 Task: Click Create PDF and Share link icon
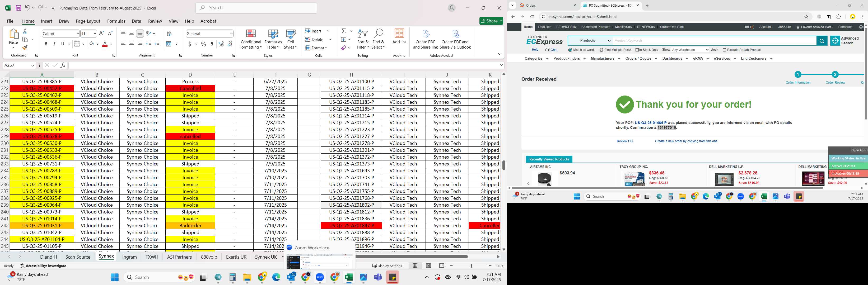coord(426,39)
